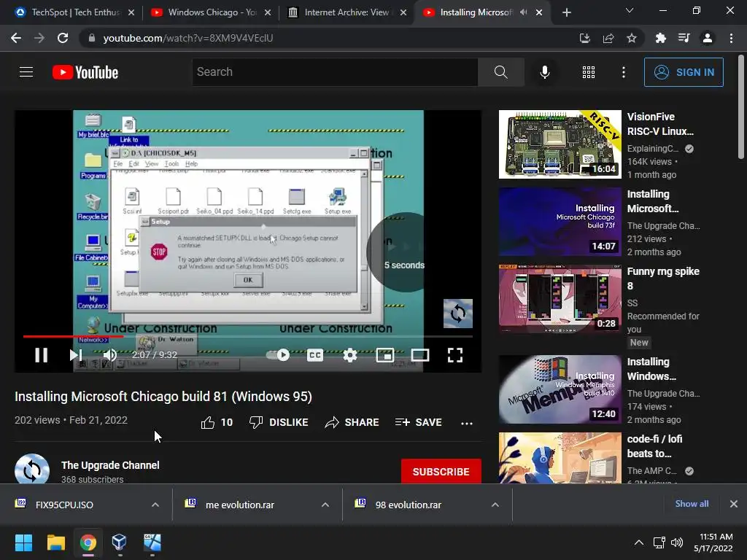Screen dimensions: 747x560
Task: Open a new browser tab
Action: click(x=566, y=12)
